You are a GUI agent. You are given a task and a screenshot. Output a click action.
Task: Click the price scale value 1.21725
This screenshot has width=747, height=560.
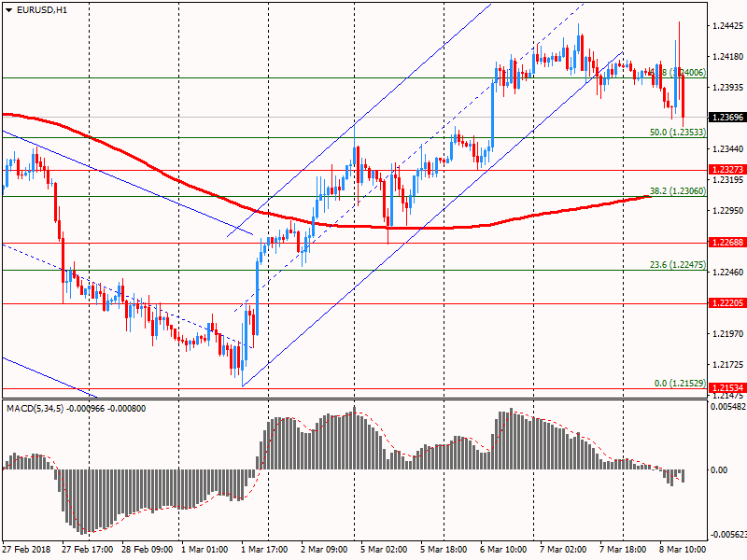pyautogui.click(x=727, y=365)
